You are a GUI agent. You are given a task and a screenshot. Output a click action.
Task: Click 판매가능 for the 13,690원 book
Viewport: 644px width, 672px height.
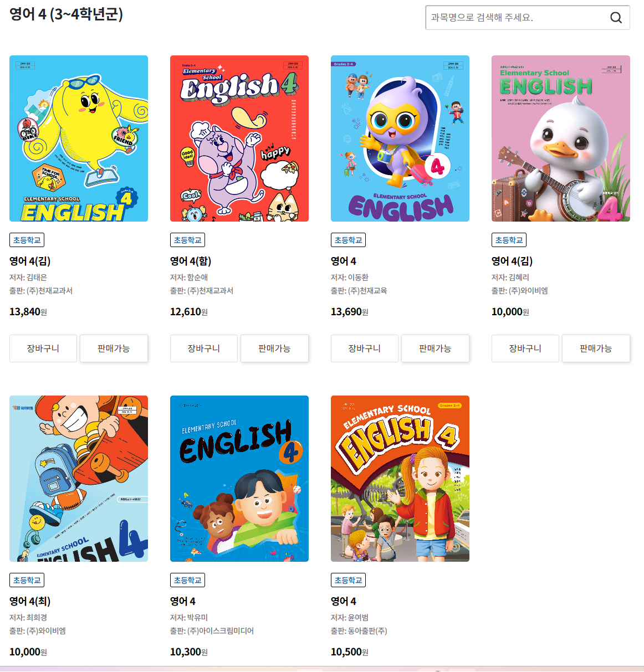[435, 348]
